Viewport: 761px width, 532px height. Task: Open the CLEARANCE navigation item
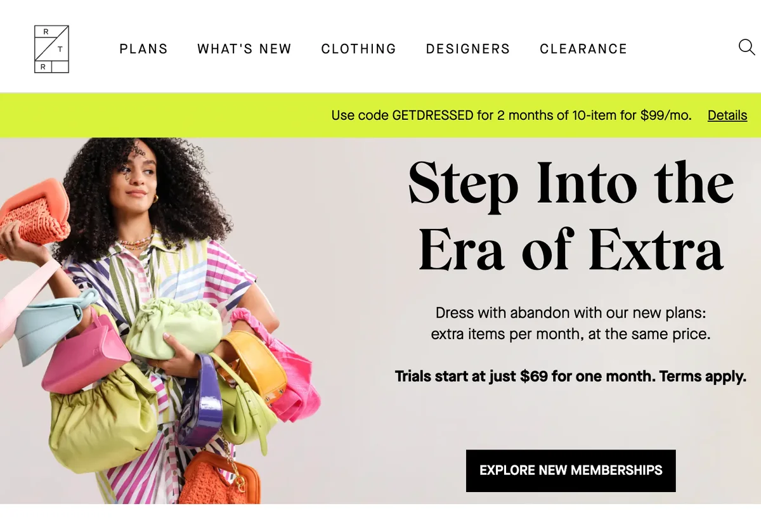(583, 49)
